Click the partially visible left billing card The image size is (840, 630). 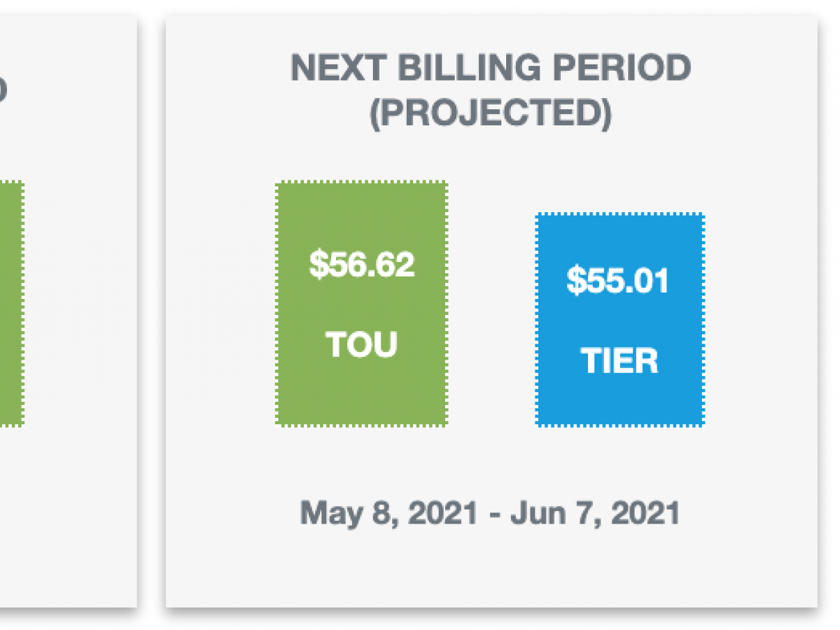coord(68,311)
